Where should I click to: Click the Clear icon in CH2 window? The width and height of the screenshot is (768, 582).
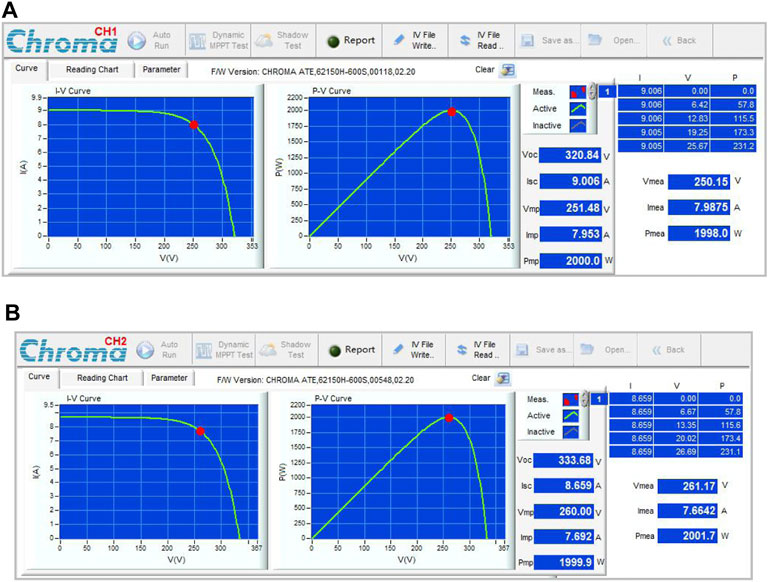point(503,378)
